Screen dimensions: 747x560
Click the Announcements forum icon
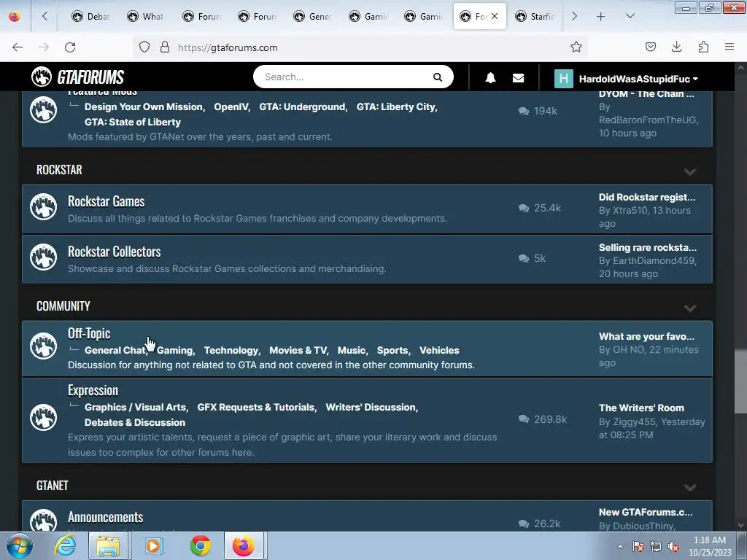[x=43, y=520]
